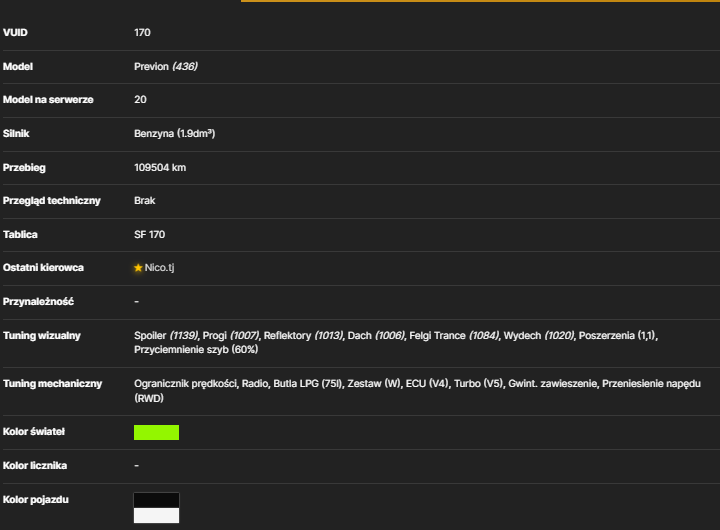
Task: Click the Model na serwerze value 20
Action: coord(141,100)
